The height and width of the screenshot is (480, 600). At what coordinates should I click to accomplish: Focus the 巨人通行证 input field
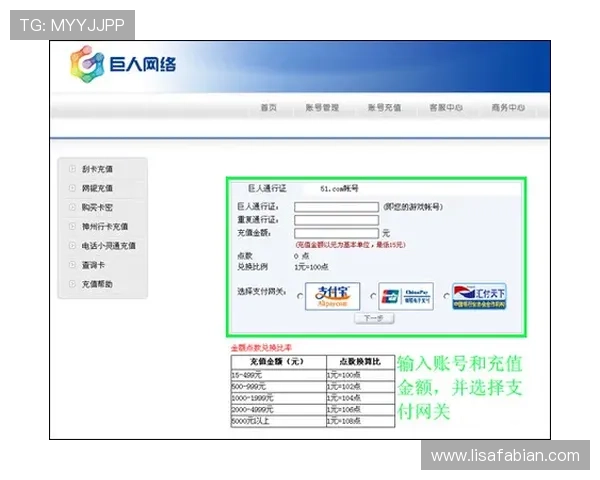[x=336, y=207]
